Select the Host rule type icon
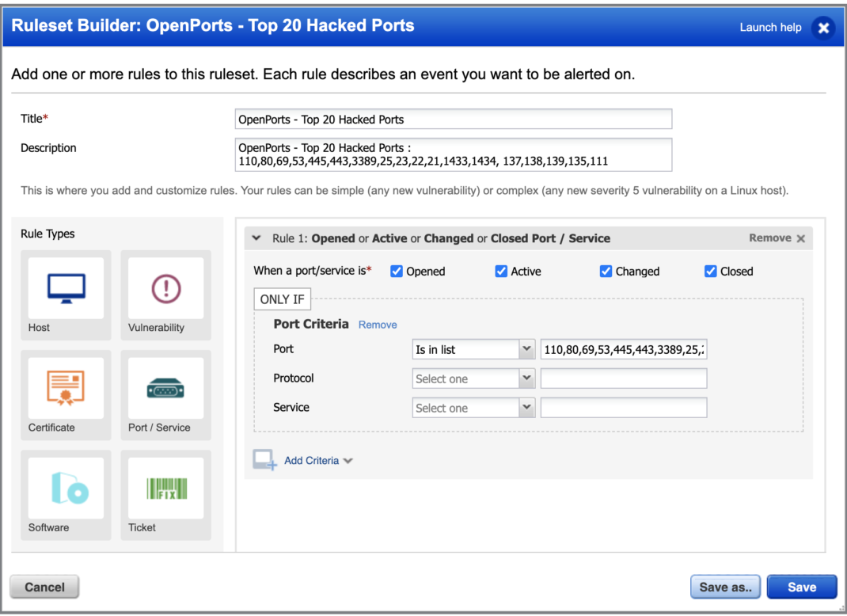 click(x=66, y=288)
